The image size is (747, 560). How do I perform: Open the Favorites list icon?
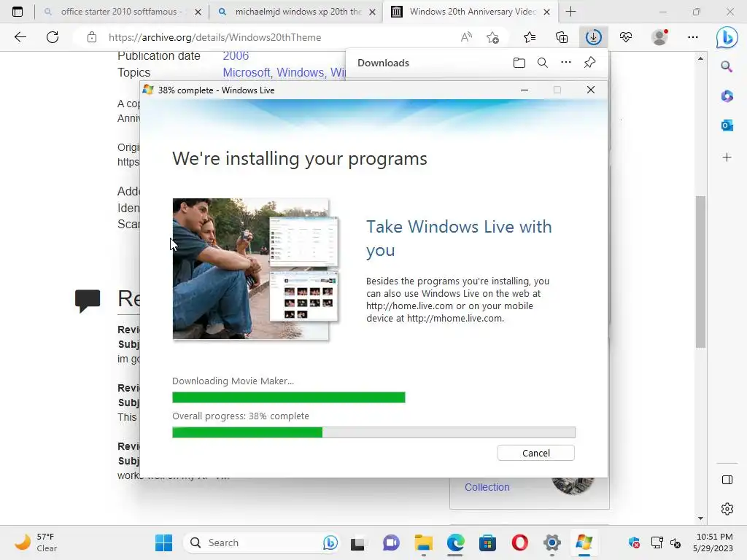tap(530, 37)
